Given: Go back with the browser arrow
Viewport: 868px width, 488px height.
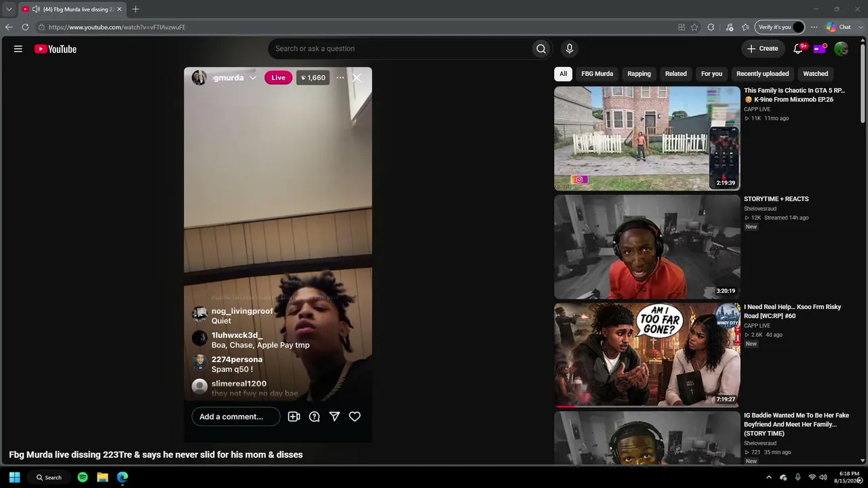Looking at the screenshot, I should tap(9, 27).
